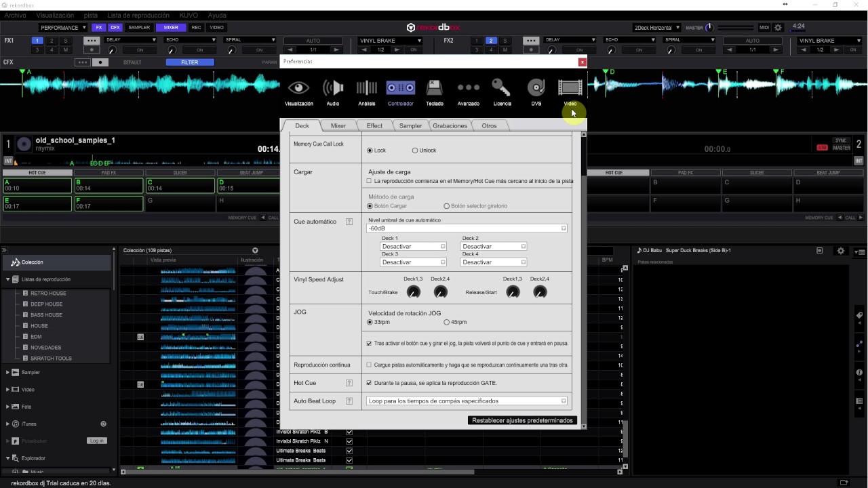Click the Hot Cue help icon

pos(349,383)
